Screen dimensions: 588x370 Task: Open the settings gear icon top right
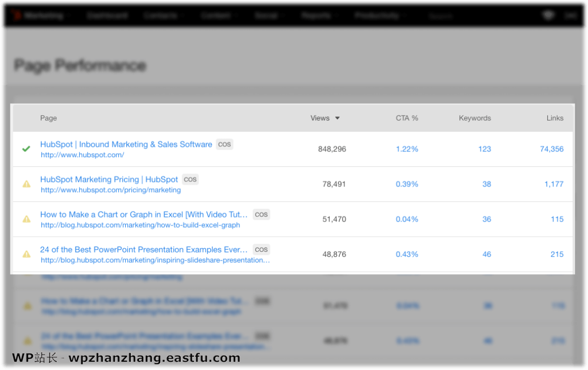(548, 15)
